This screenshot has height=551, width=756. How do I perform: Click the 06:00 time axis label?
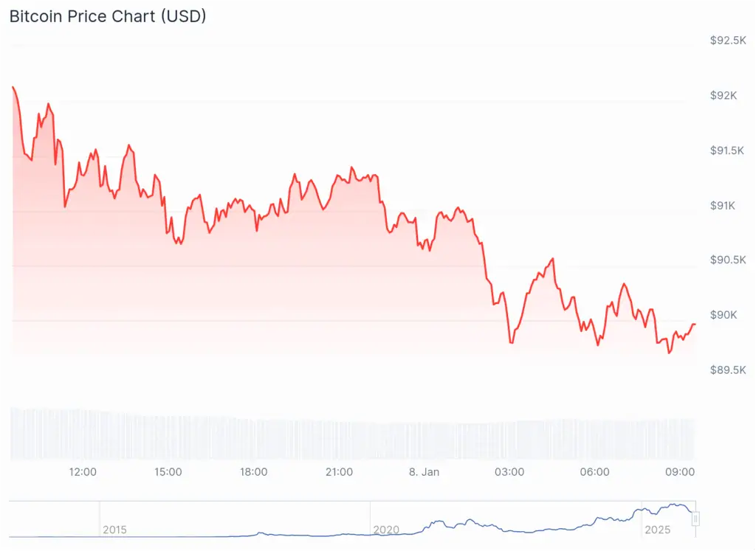595,472
